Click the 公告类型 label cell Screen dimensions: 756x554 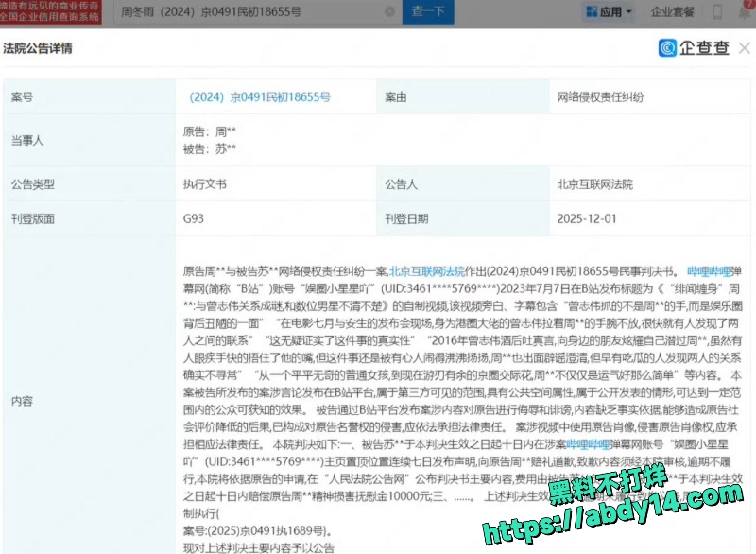click(89, 184)
